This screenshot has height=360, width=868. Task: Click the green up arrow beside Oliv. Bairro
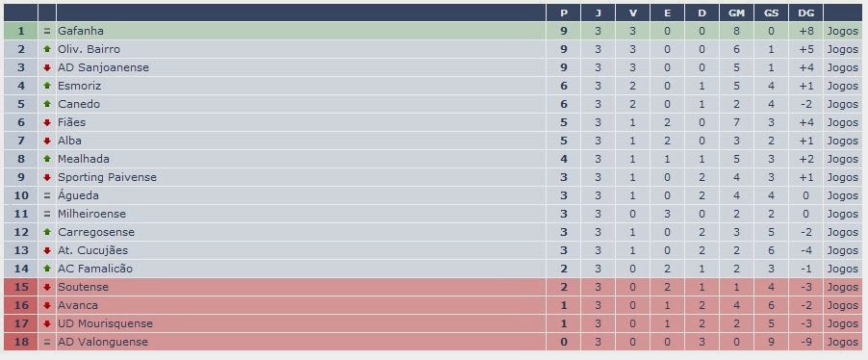click(x=47, y=49)
